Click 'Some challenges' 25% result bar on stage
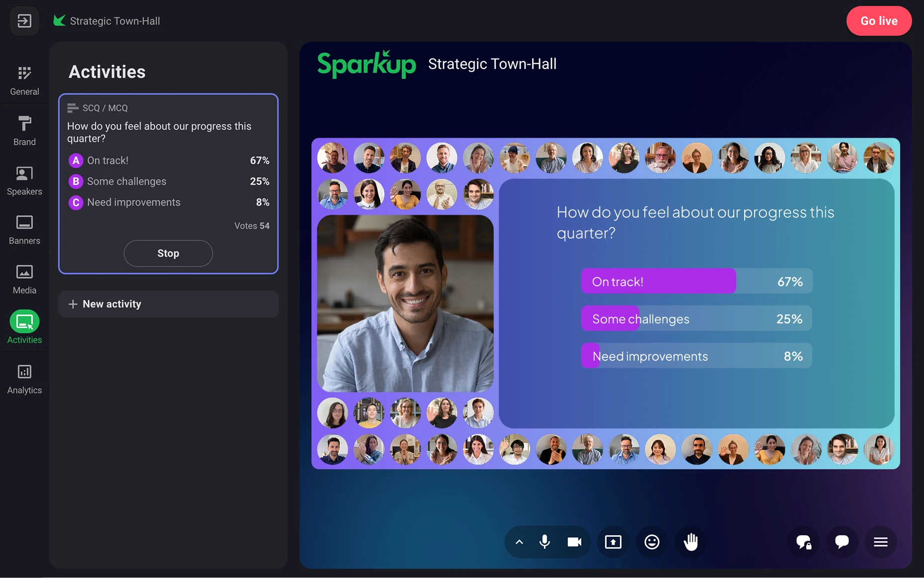Viewport: 924px width, 578px height. click(696, 319)
